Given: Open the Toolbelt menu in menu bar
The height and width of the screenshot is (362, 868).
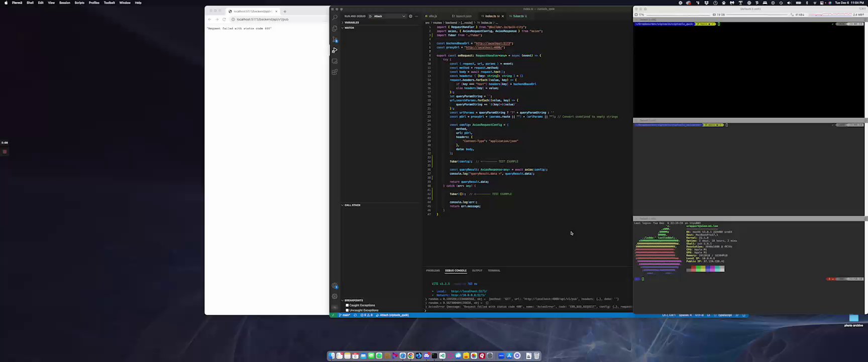Looking at the screenshot, I should click(109, 3).
